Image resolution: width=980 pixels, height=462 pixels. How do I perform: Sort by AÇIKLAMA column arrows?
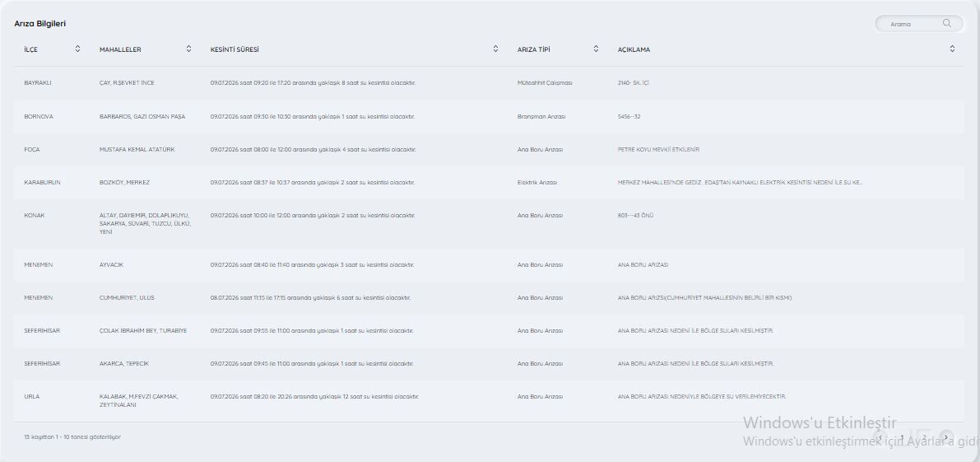(952, 49)
